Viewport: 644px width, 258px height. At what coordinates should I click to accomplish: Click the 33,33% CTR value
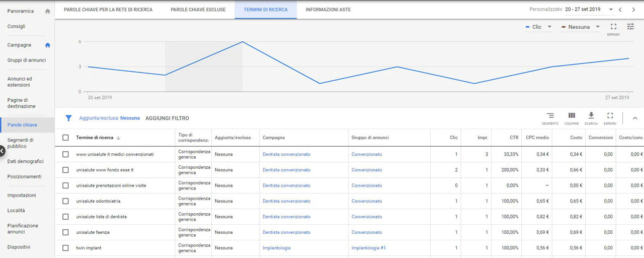click(x=510, y=154)
